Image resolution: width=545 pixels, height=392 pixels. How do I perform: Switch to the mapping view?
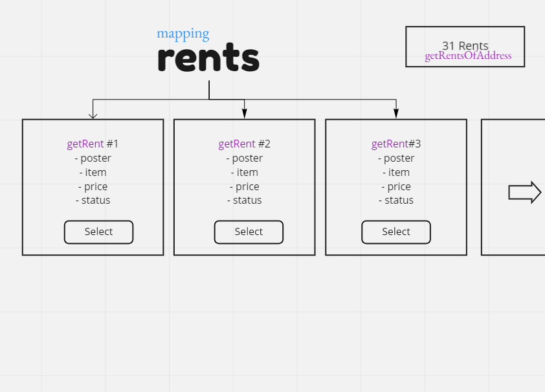coord(183,33)
